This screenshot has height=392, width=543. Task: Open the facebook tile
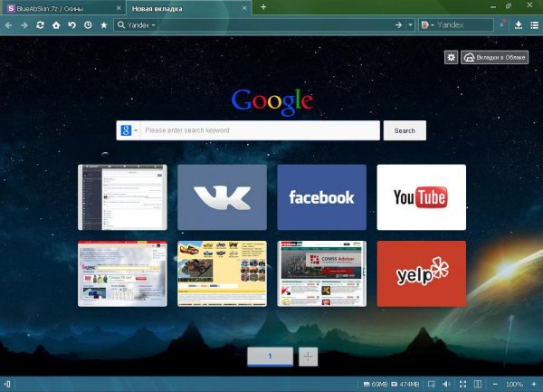click(x=321, y=197)
